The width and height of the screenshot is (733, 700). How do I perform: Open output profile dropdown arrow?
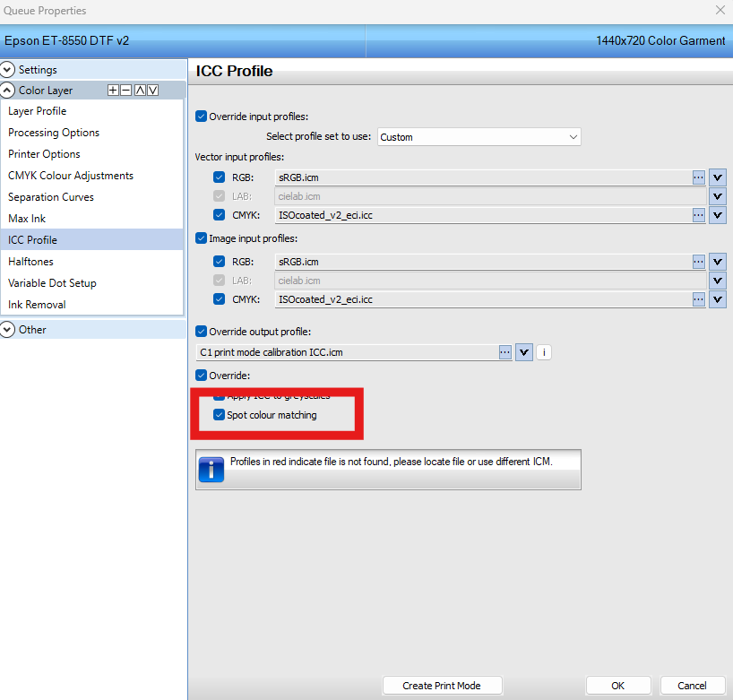click(524, 352)
